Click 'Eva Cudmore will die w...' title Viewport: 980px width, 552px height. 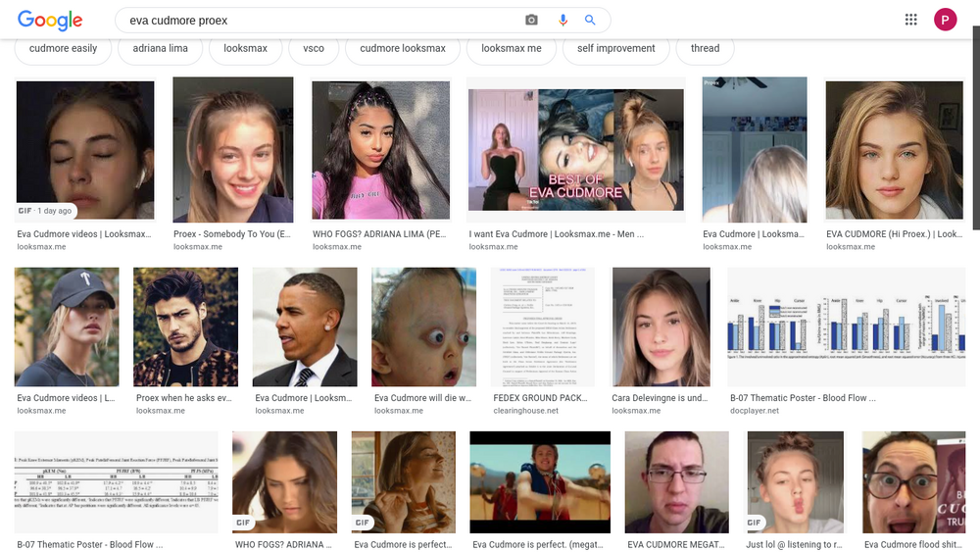coord(422,398)
